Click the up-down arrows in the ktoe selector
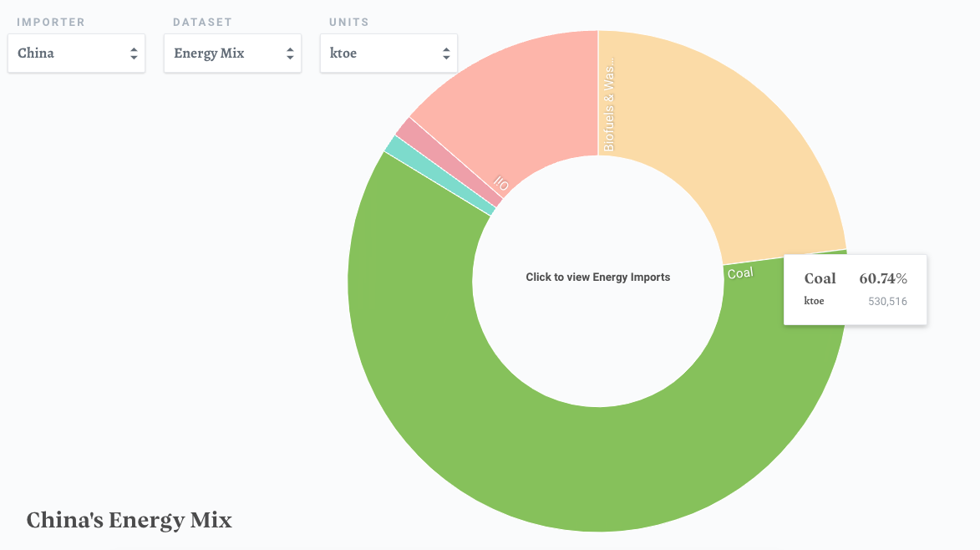 (x=446, y=53)
